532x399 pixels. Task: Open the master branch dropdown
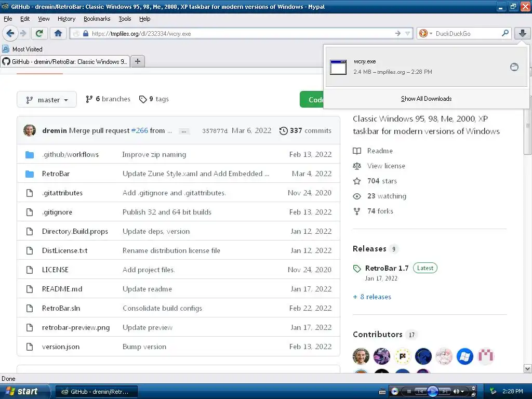tap(47, 100)
